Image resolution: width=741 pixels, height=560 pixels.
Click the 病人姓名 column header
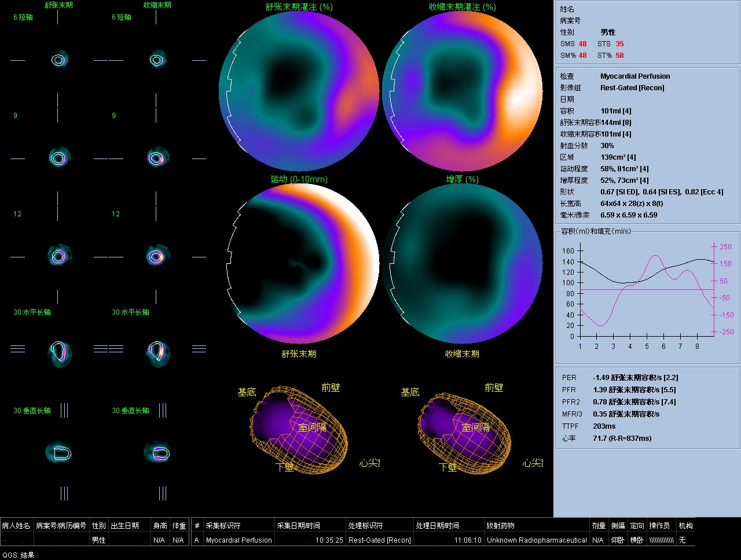click(x=16, y=525)
